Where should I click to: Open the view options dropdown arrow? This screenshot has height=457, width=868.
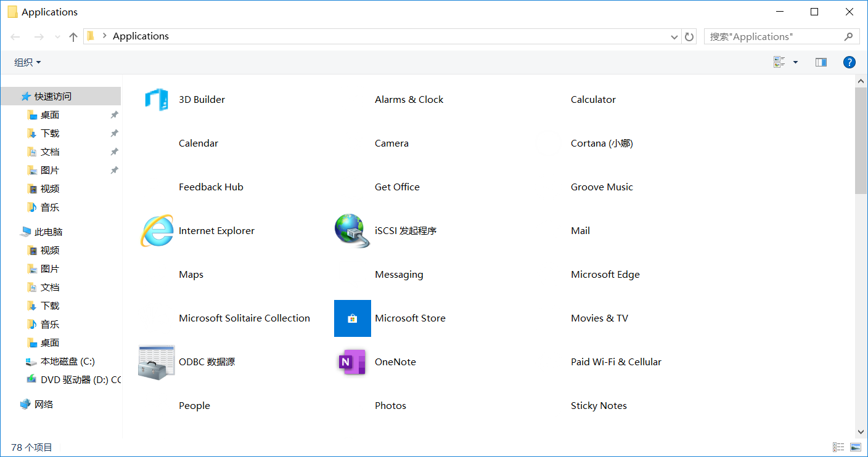[795, 62]
